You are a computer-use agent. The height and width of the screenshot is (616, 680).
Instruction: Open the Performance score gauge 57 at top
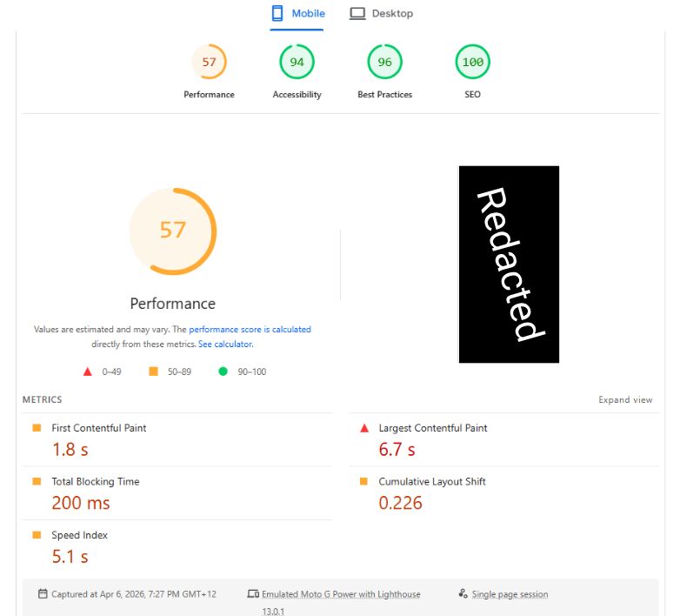coord(209,62)
